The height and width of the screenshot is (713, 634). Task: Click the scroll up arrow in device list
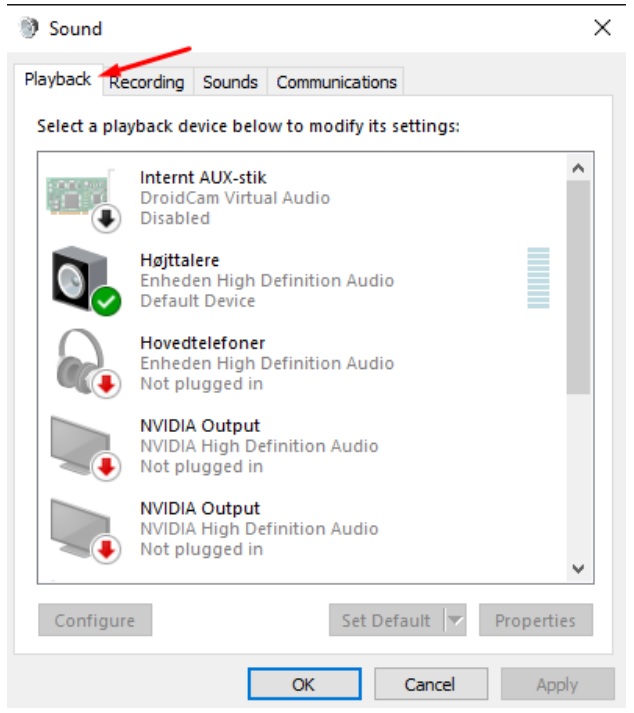pyautogui.click(x=578, y=168)
